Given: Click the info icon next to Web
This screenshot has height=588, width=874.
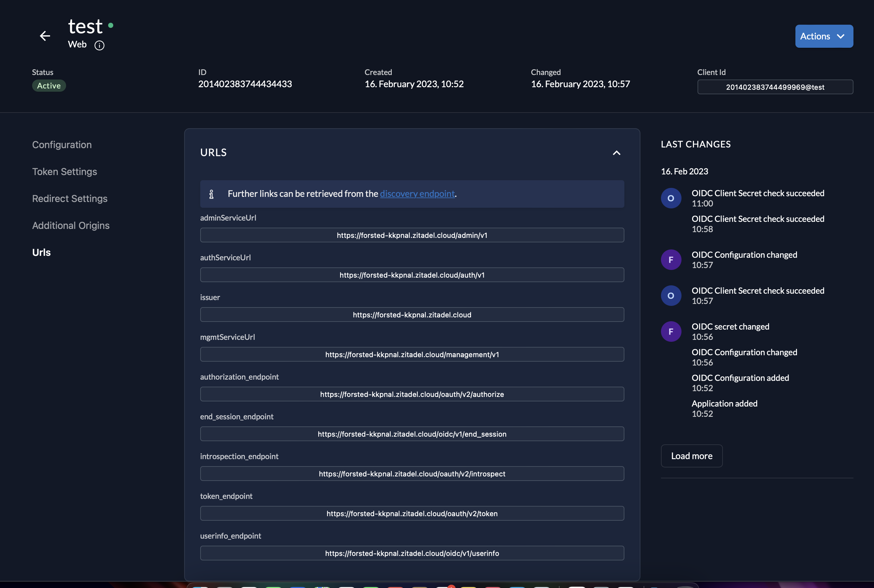Looking at the screenshot, I should click(99, 46).
